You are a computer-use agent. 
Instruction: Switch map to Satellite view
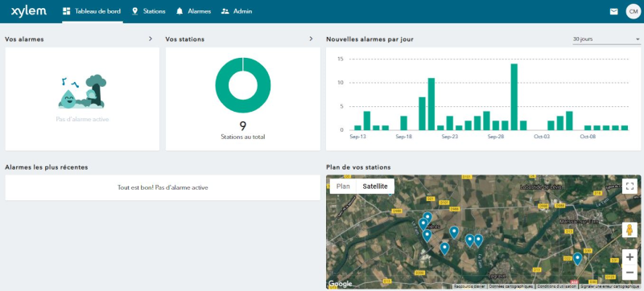click(375, 186)
